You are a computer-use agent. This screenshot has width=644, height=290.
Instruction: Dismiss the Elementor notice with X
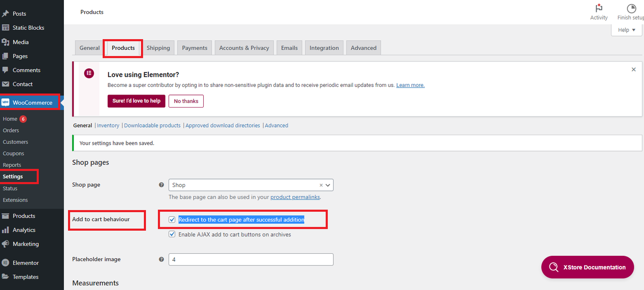pyautogui.click(x=633, y=70)
